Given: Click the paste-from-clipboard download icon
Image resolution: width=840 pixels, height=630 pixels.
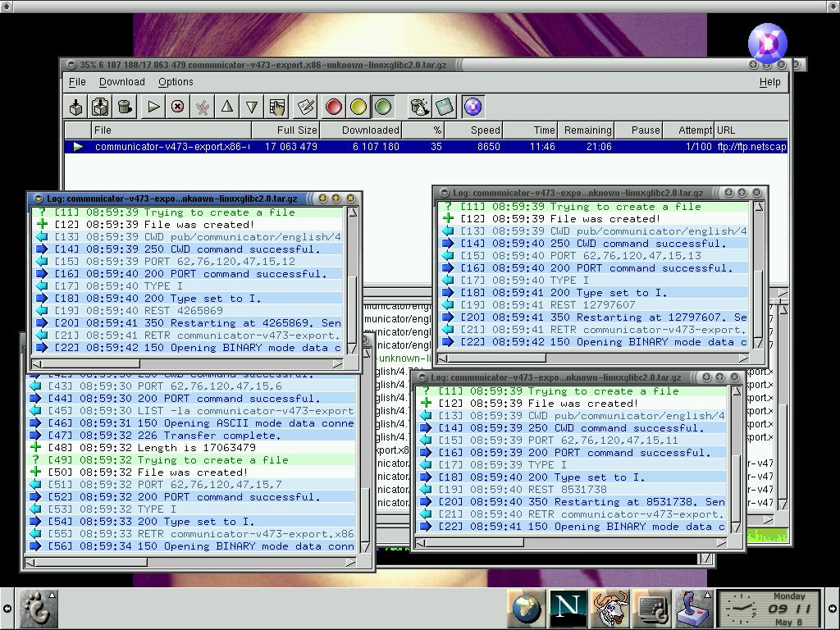Looking at the screenshot, I should (101, 107).
